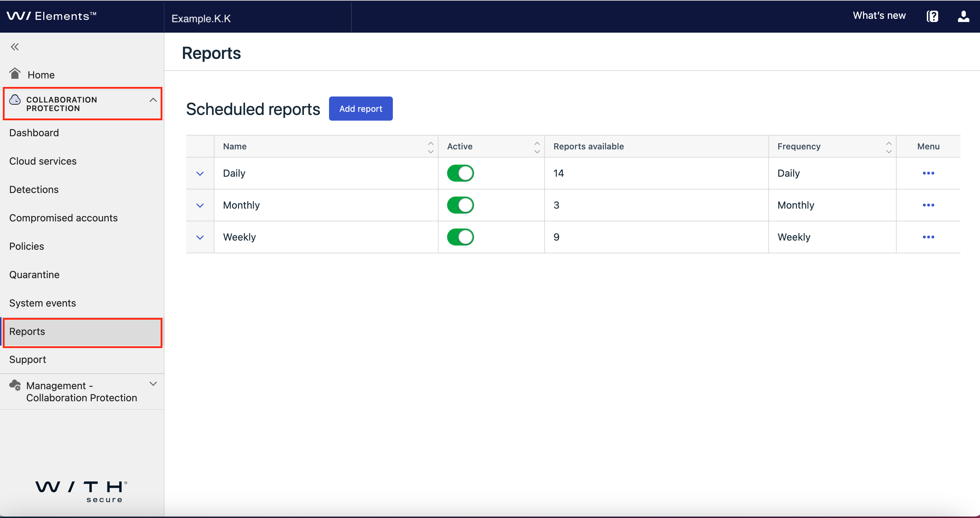Click the Daily frequency cell

[x=832, y=173]
